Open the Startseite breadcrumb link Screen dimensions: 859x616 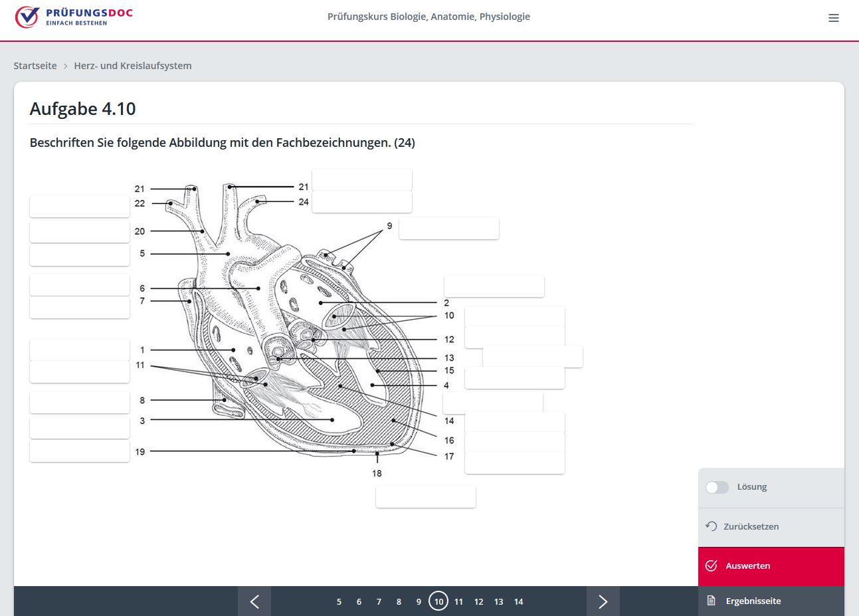35,66
